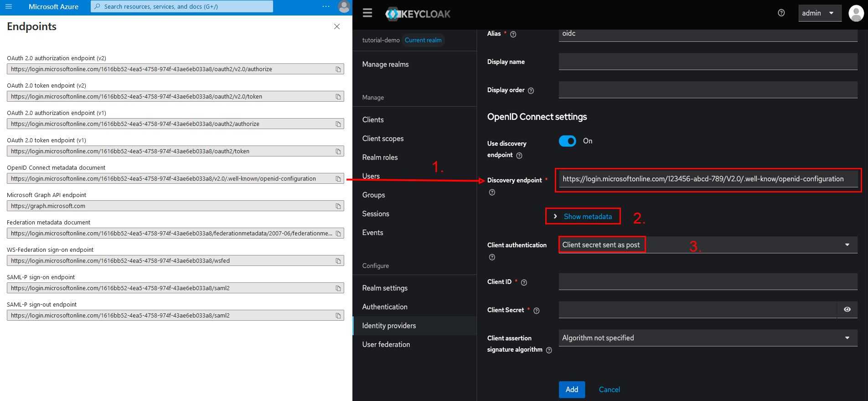
Task: Open Azure top bar more options ellipsis
Action: tap(326, 6)
